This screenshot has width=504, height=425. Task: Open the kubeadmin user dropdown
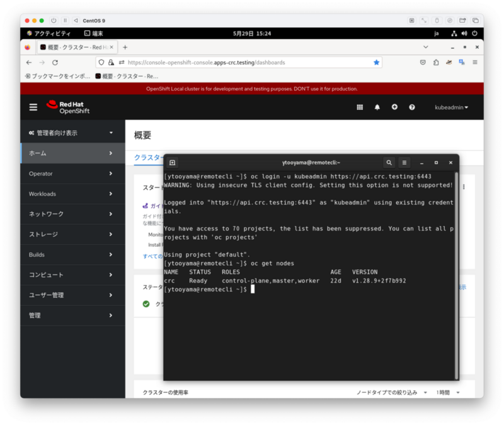click(451, 107)
